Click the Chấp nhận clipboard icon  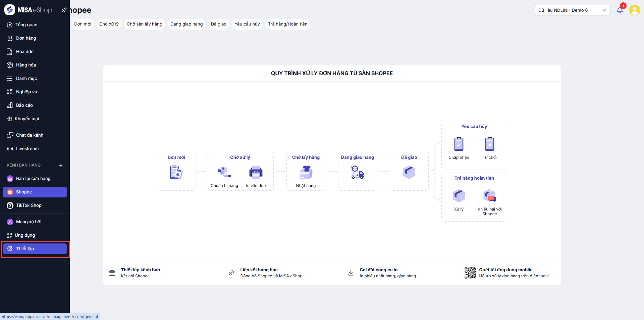click(459, 144)
